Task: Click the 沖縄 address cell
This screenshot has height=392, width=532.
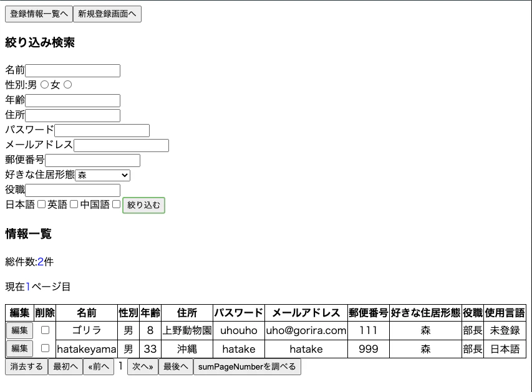Action: point(187,348)
